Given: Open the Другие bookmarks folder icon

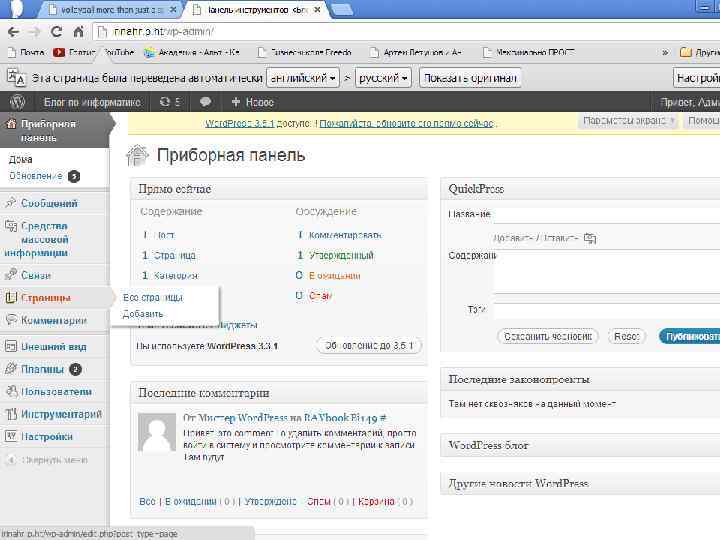Looking at the screenshot, I should pyautogui.click(x=685, y=52).
